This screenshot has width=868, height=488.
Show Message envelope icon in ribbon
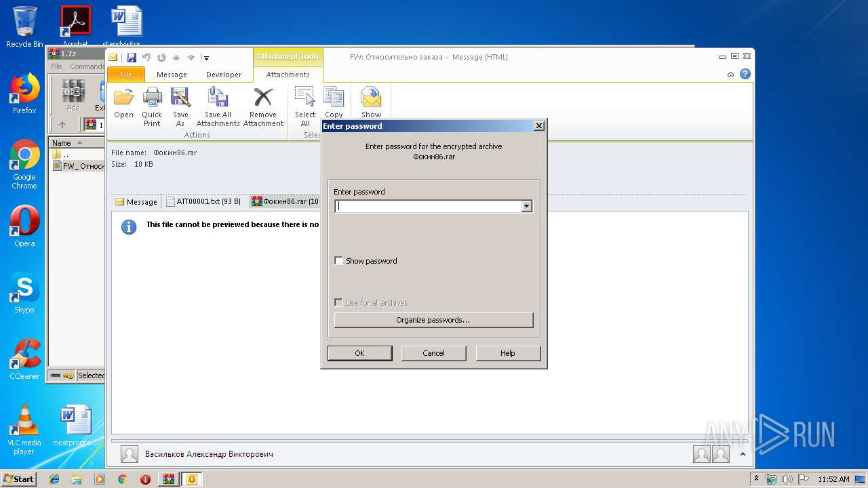pos(371,103)
